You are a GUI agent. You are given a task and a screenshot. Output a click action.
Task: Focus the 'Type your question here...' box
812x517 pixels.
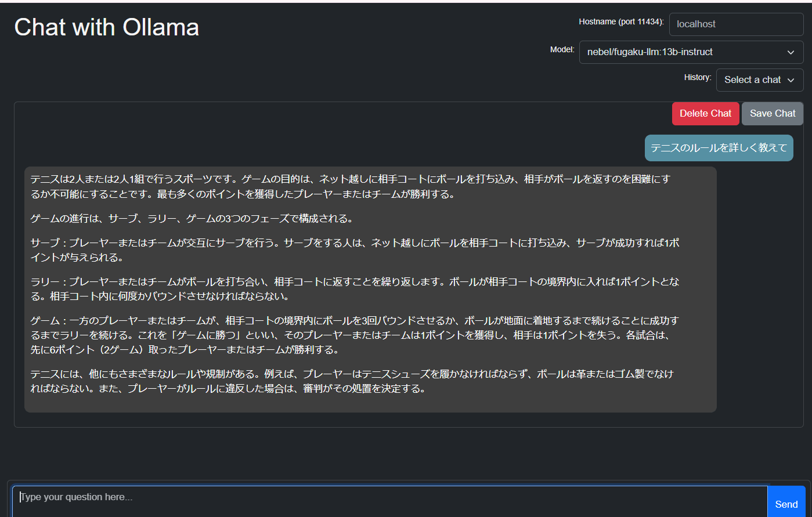pyautogui.click(x=390, y=502)
